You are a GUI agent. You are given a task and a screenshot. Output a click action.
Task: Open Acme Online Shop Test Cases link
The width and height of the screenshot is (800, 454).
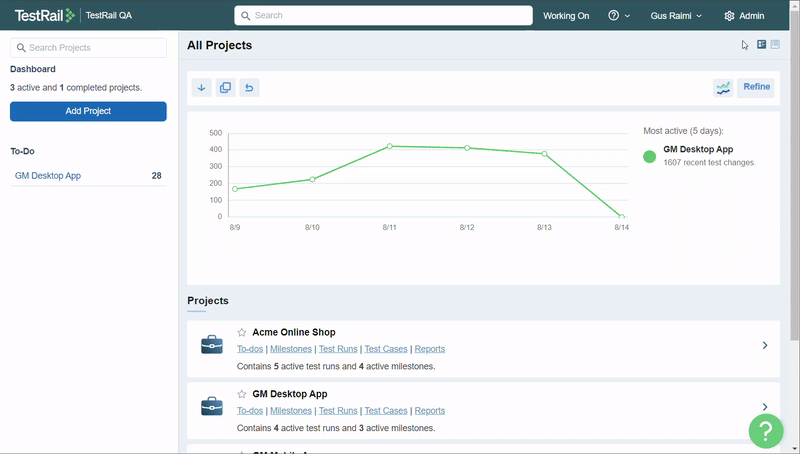coord(386,349)
